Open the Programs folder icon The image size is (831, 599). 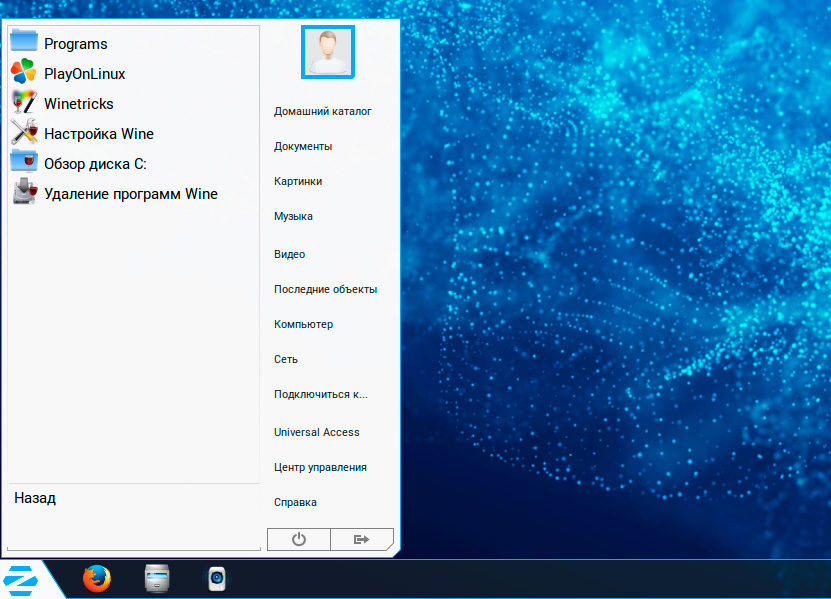click(x=24, y=43)
